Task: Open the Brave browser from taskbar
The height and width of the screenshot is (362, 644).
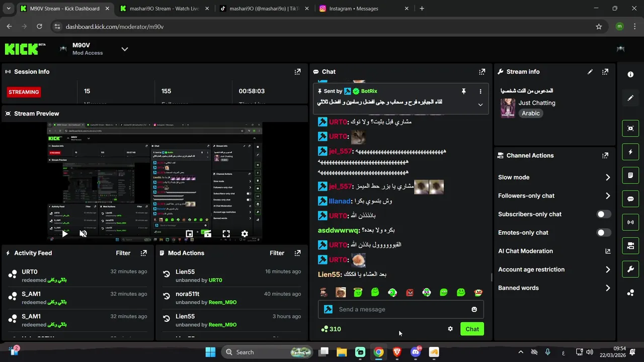Action: pos(397,352)
